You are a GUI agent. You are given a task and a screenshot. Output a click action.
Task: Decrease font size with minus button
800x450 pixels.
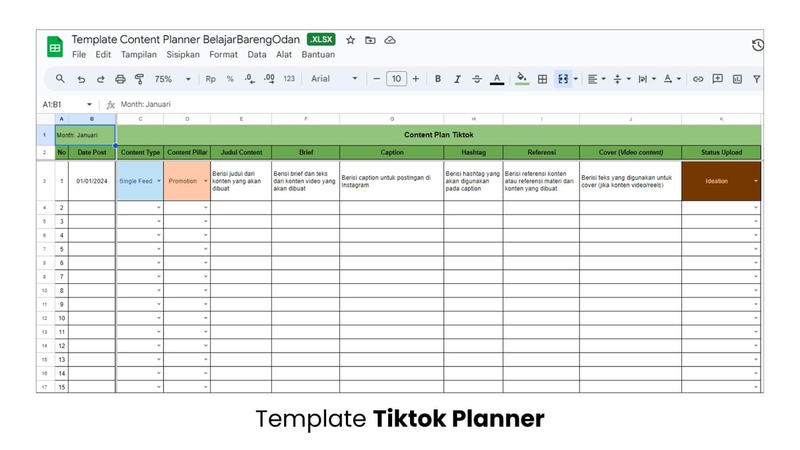pos(377,79)
